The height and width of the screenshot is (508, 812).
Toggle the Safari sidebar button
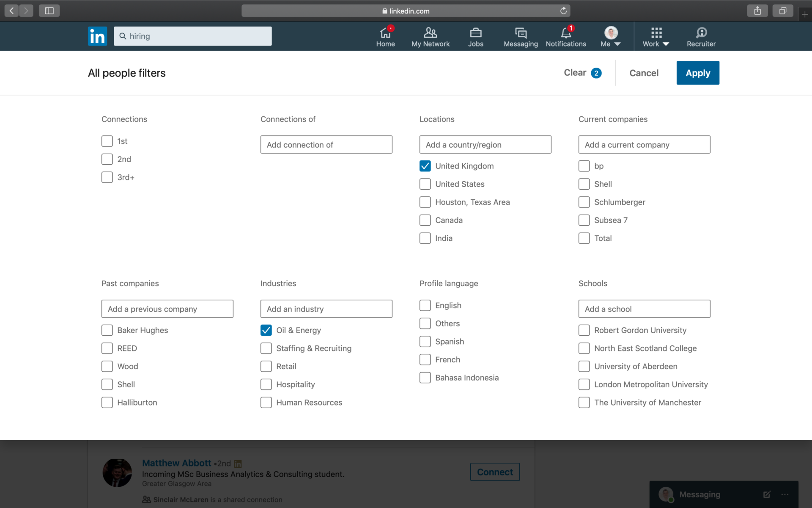(x=49, y=11)
